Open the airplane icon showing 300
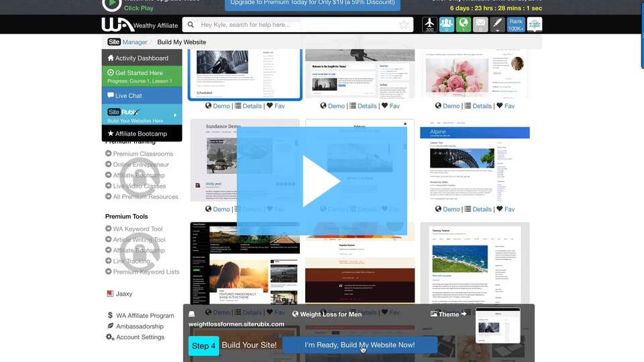 pos(429,25)
